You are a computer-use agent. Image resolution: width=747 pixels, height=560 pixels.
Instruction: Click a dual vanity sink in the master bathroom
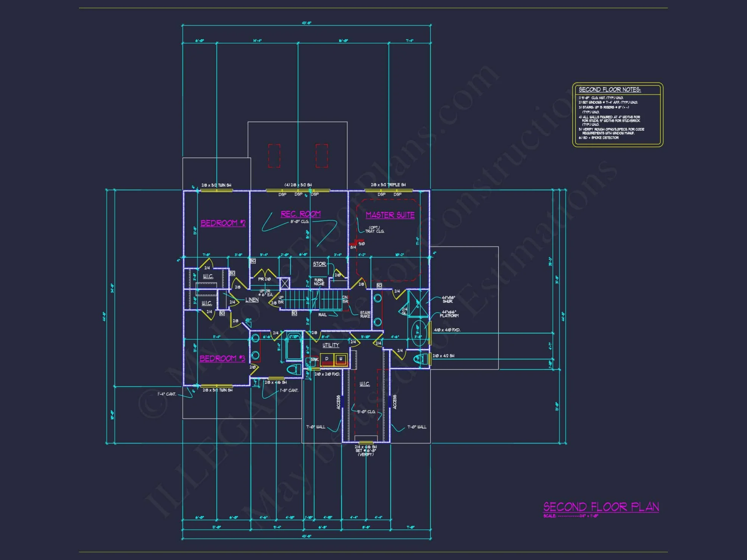(377, 297)
